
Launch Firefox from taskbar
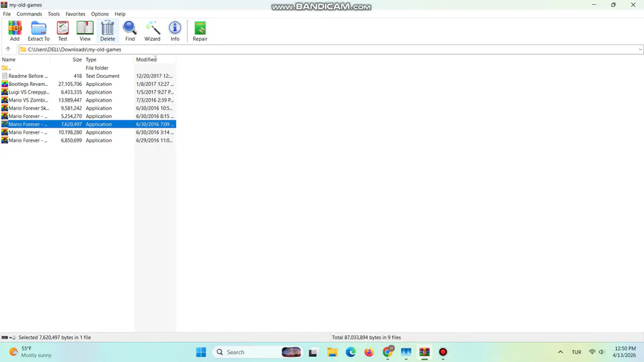pos(369,352)
